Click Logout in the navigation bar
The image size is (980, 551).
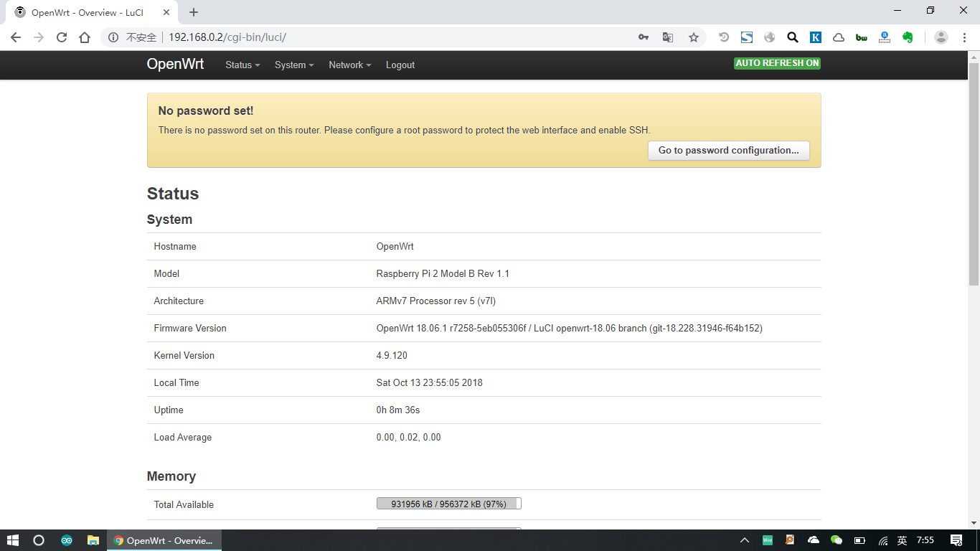click(x=400, y=65)
